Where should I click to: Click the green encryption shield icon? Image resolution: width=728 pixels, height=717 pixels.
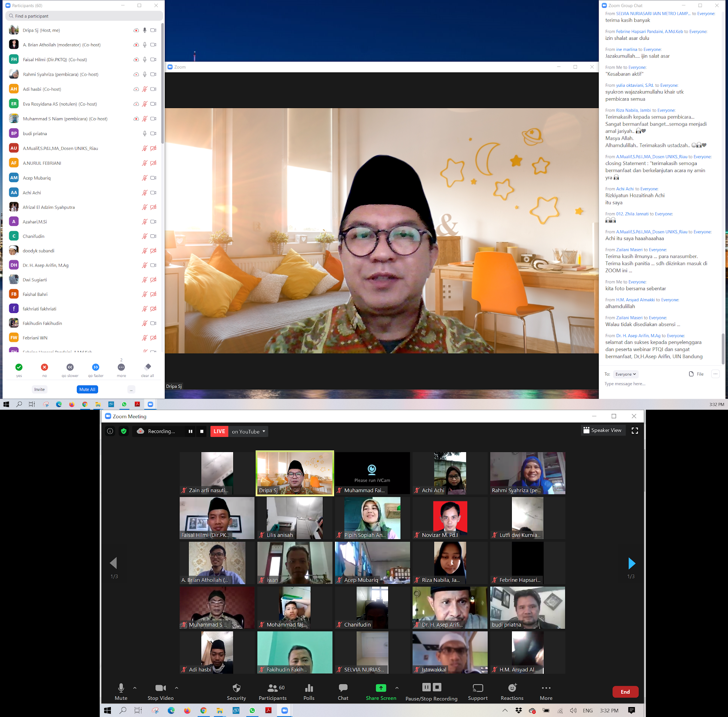123,431
